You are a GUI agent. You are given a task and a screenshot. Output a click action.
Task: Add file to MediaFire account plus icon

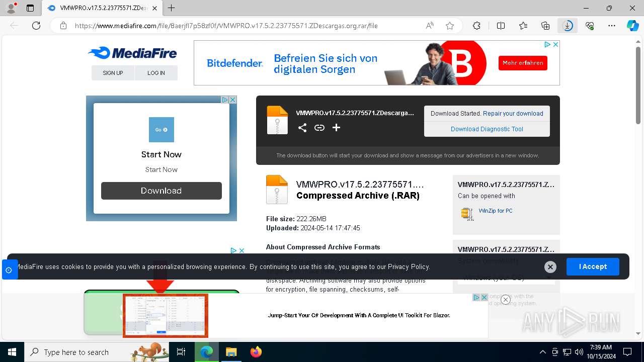click(x=336, y=128)
